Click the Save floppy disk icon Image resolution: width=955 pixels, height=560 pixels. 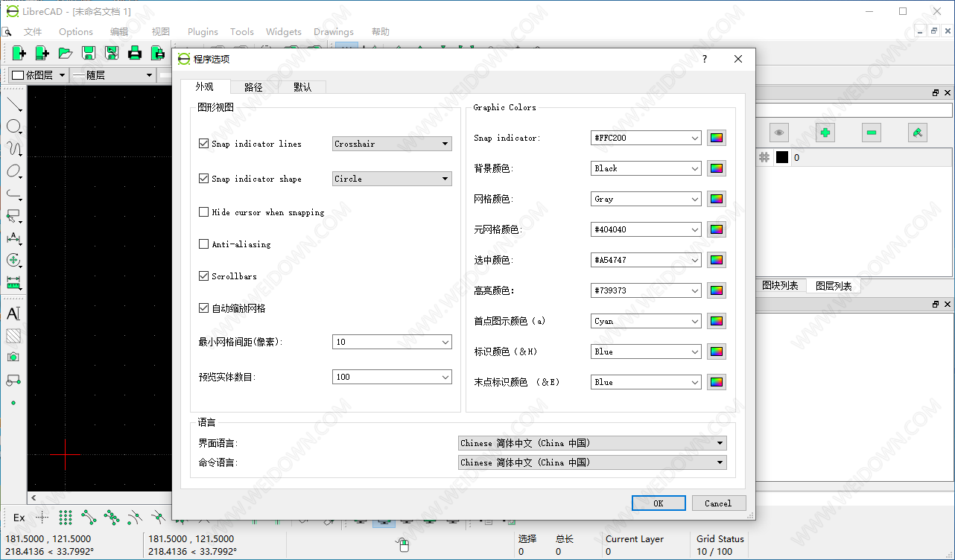tap(89, 53)
